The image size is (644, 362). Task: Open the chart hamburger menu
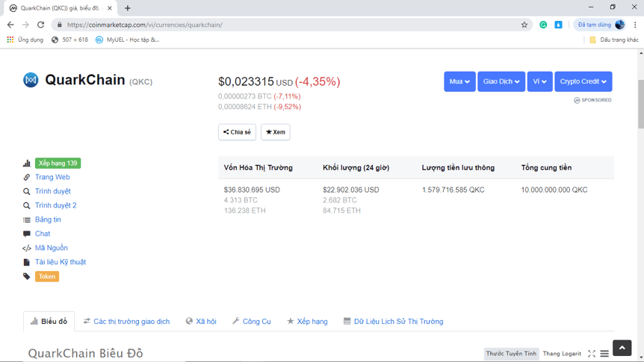(604, 353)
